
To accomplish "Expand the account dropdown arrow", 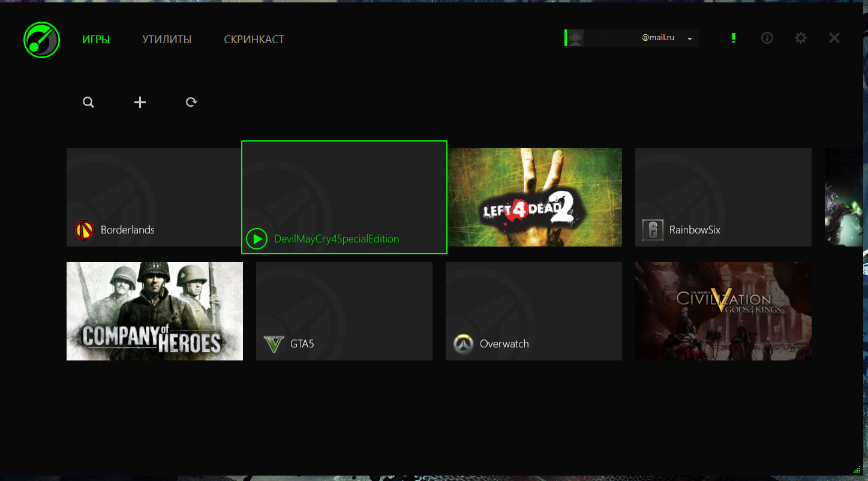I will click(690, 39).
